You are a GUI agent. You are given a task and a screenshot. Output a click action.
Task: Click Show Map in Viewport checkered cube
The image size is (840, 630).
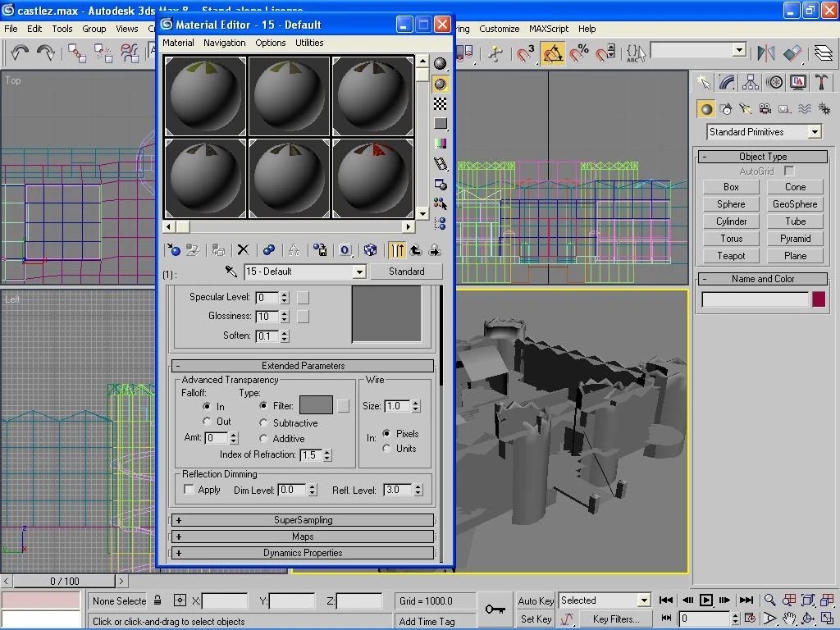pyautogui.click(x=371, y=250)
